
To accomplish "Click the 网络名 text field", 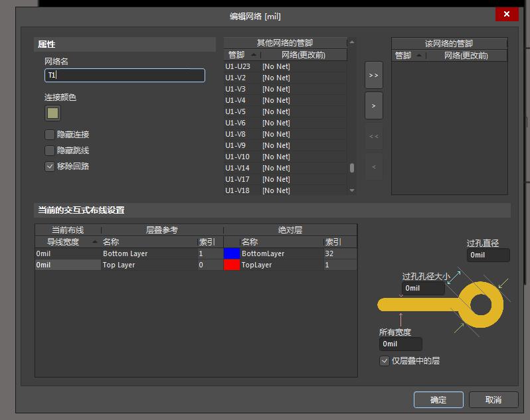I will point(125,76).
